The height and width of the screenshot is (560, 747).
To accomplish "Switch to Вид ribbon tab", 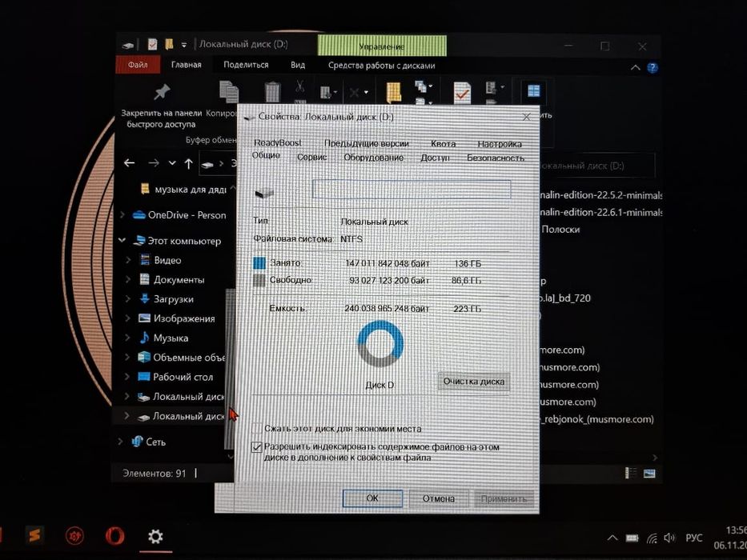I will point(298,65).
